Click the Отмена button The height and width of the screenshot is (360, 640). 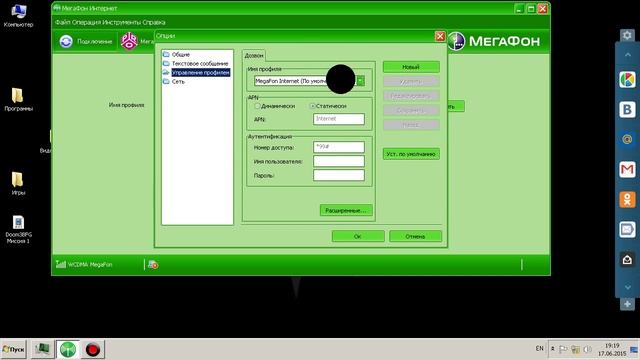click(x=415, y=236)
